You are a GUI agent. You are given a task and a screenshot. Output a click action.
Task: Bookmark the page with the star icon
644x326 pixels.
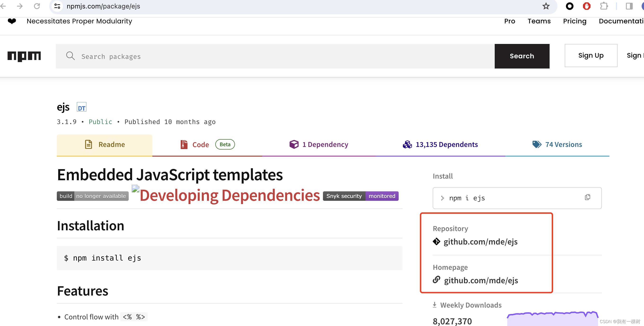(546, 6)
